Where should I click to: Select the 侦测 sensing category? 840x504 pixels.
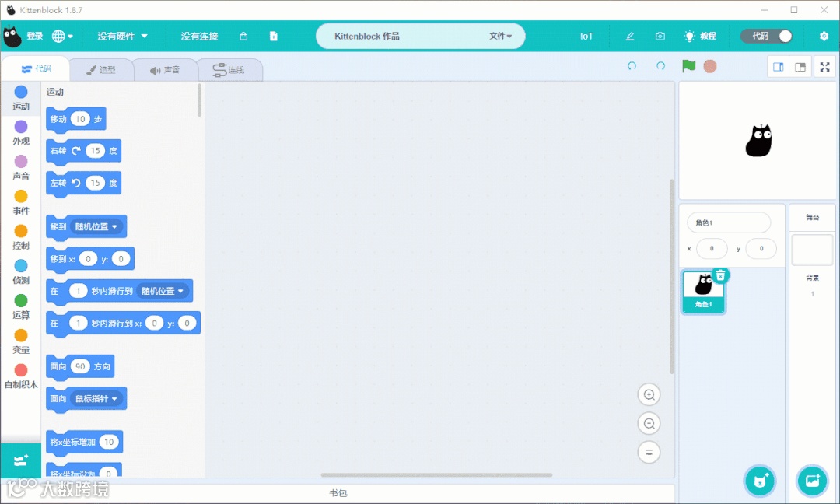(x=21, y=272)
